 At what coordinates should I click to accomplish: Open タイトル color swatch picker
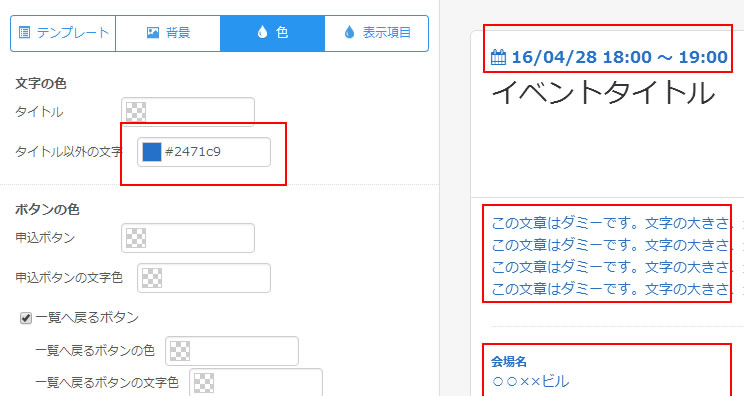point(136,112)
